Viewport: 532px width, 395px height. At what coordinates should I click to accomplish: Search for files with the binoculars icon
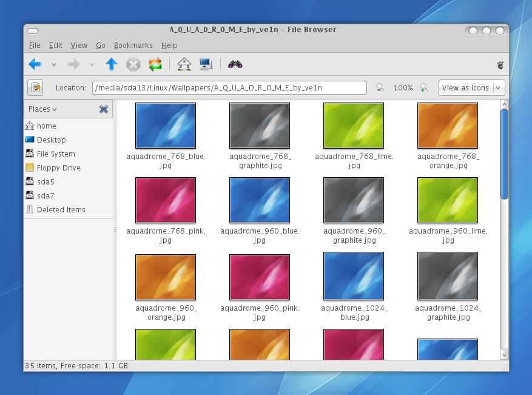coord(235,64)
